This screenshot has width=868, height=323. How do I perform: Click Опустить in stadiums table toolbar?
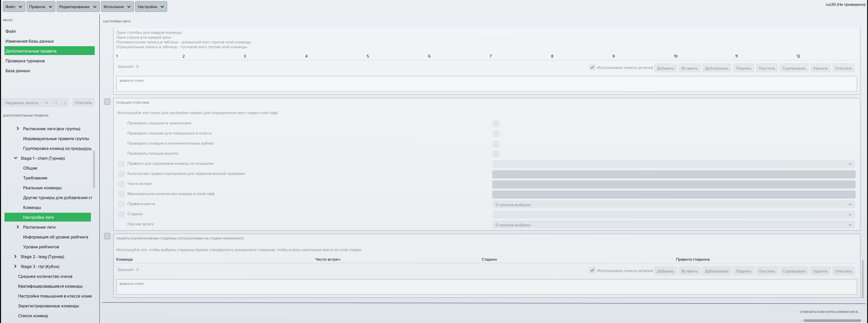[x=767, y=271]
